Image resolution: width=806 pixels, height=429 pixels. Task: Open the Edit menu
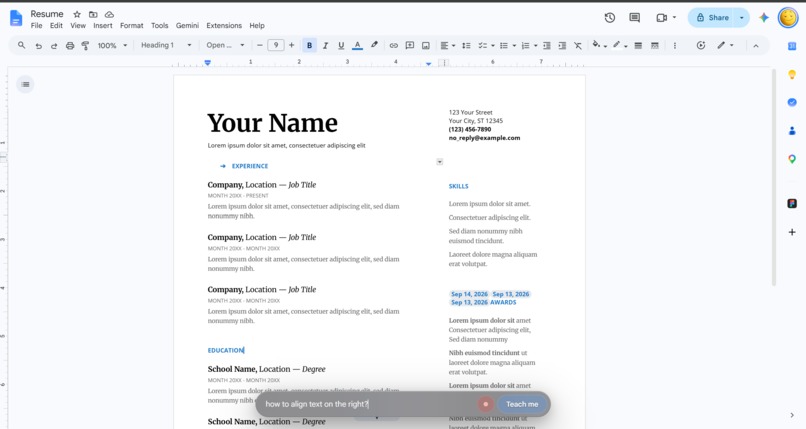click(x=56, y=26)
